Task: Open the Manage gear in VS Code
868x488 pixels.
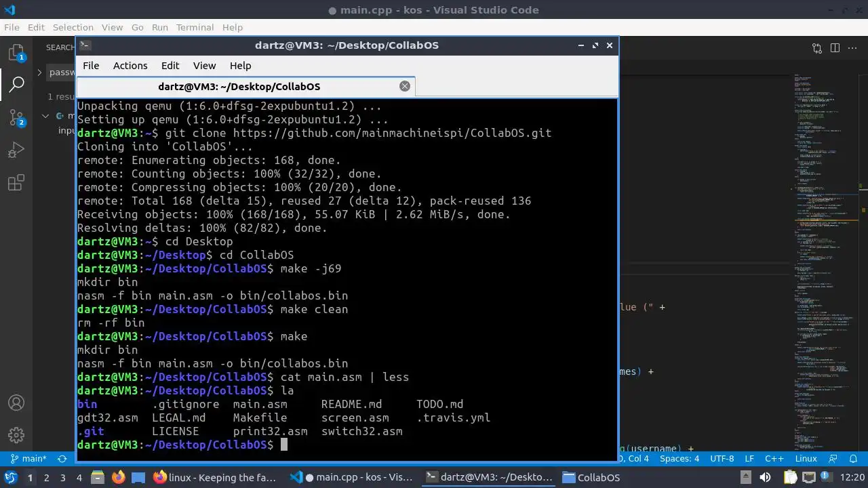Action: pos(16,435)
